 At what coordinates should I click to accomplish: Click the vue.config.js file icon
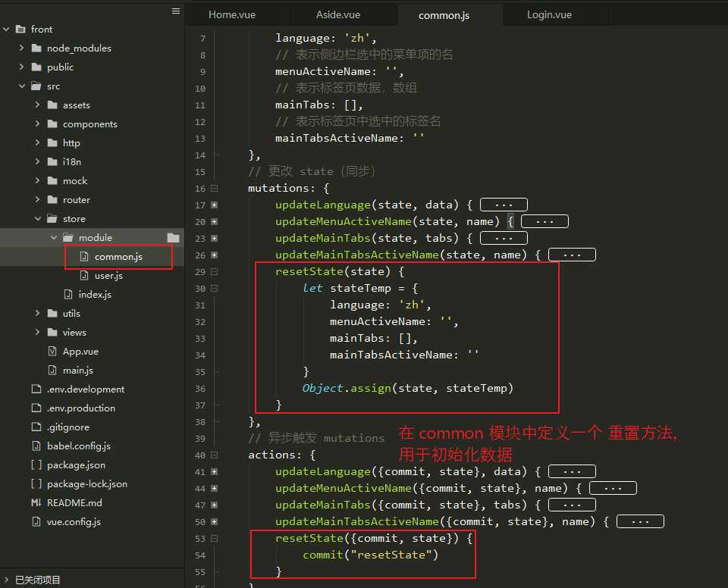36,521
